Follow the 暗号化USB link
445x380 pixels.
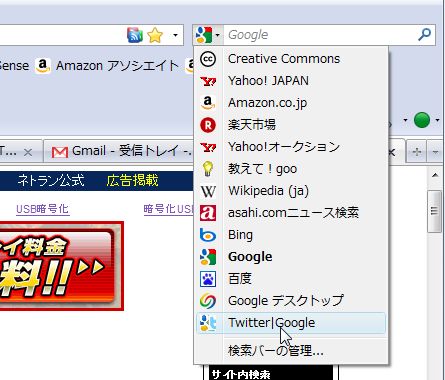[168, 209]
